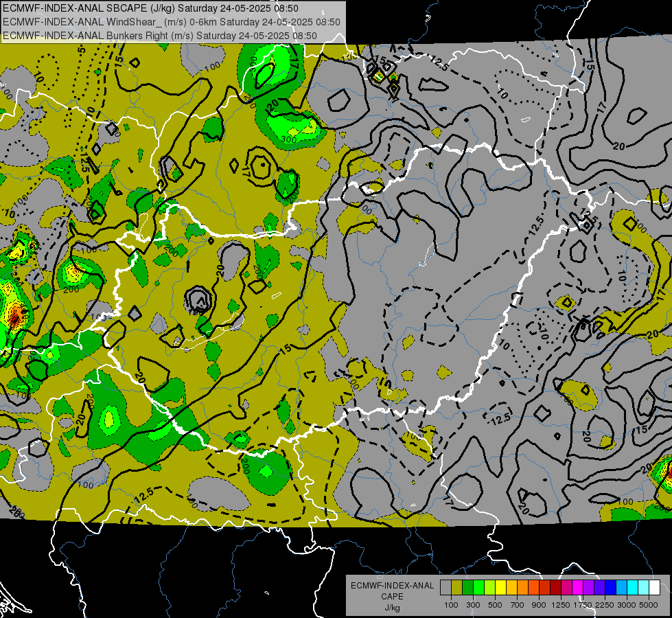
Task: Select the white swatch at legend end
Action: tap(654, 588)
